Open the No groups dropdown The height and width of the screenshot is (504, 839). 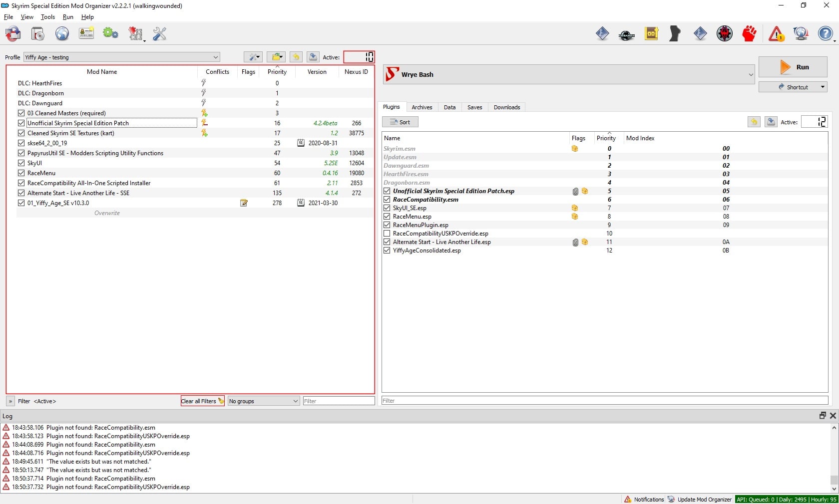[x=264, y=401]
